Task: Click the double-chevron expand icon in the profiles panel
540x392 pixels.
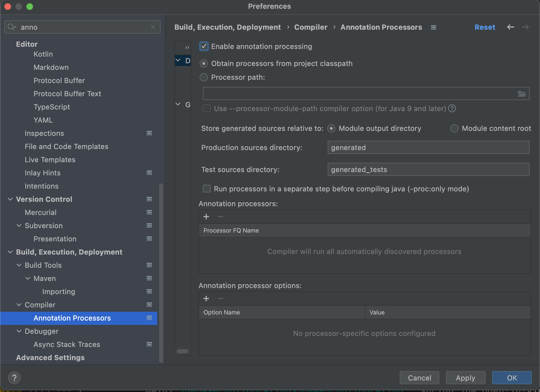Action: 187,48
